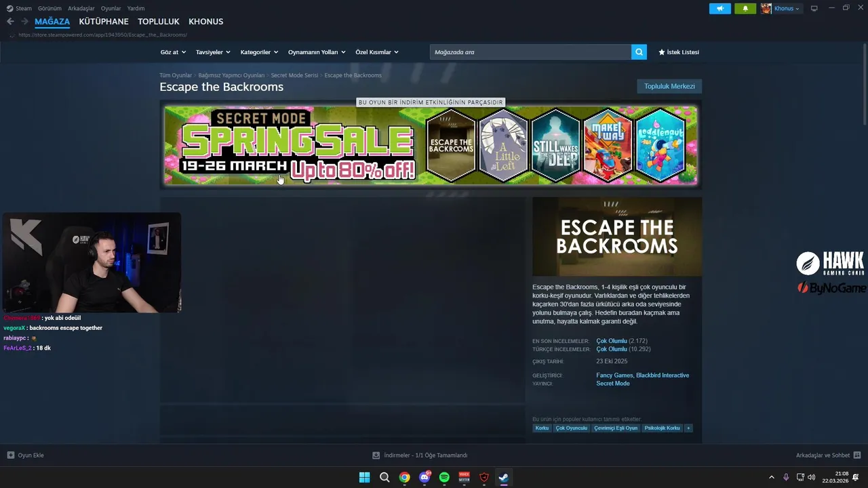This screenshot has width=868, height=488.
Task: Open Google Chrome from taskbar
Action: [404, 477]
